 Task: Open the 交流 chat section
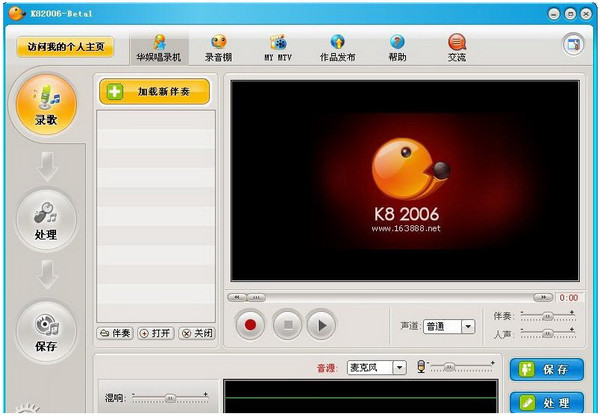click(456, 47)
